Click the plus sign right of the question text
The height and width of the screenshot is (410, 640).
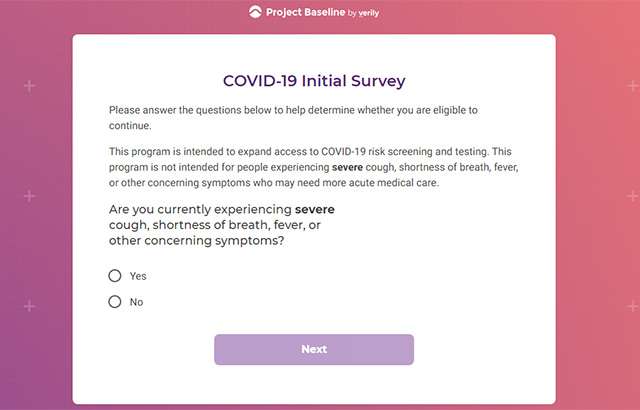coord(631,196)
